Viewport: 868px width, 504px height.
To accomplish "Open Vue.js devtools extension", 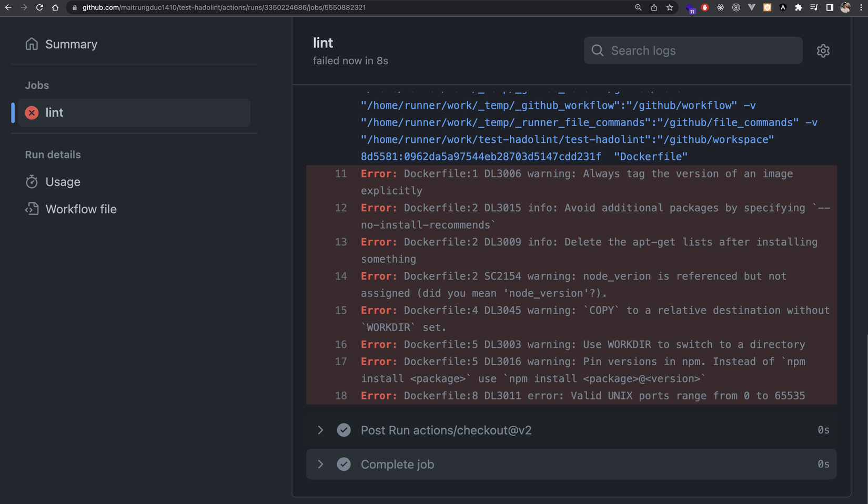I will point(752,8).
